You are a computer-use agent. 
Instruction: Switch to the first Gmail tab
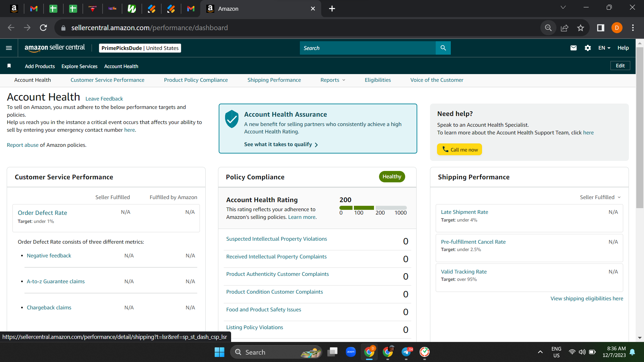click(34, 9)
